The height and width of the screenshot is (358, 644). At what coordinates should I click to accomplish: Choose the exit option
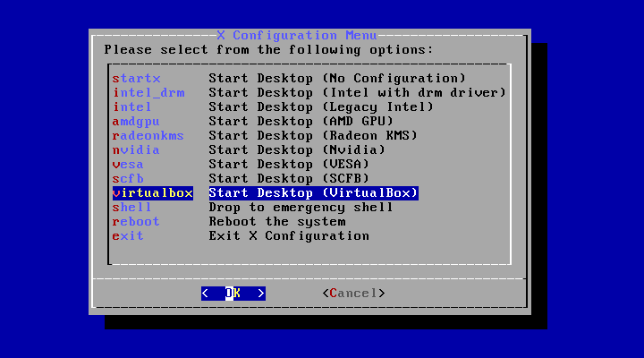pyautogui.click(x=128, y=236)
